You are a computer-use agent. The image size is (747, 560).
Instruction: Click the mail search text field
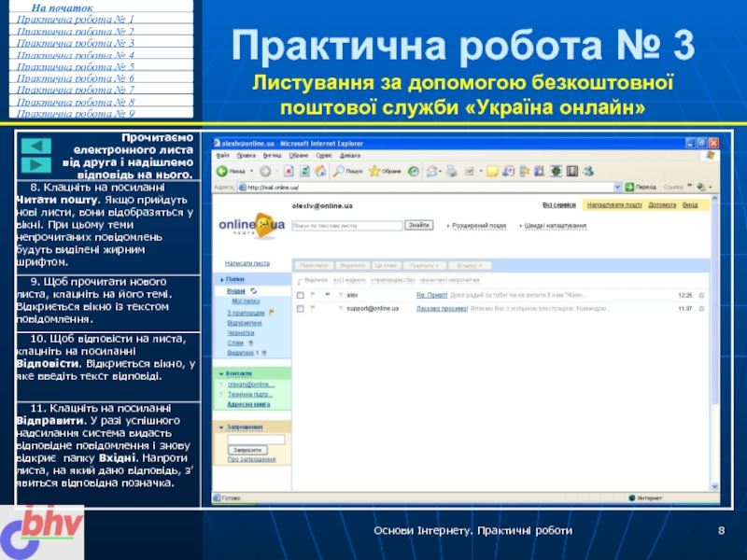pos(347,225)
